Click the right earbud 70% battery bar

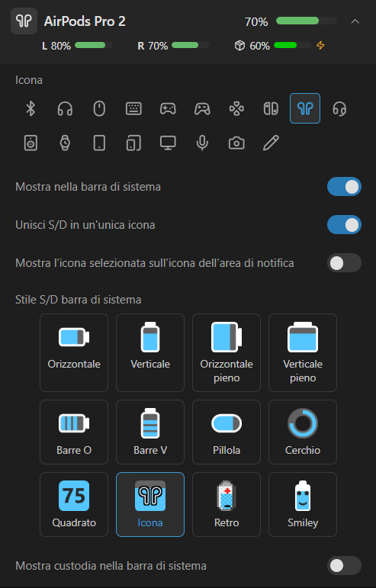pos(191,45)
